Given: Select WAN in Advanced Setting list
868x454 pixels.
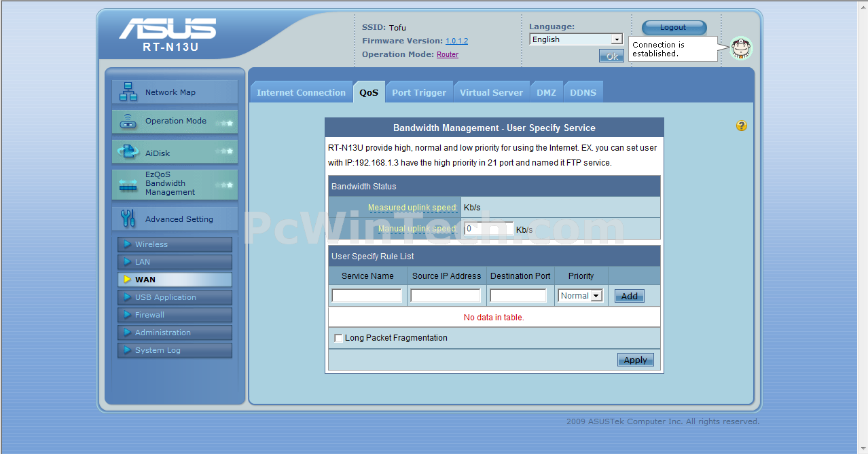Looking at the screenshot, I should pos(175,280).
